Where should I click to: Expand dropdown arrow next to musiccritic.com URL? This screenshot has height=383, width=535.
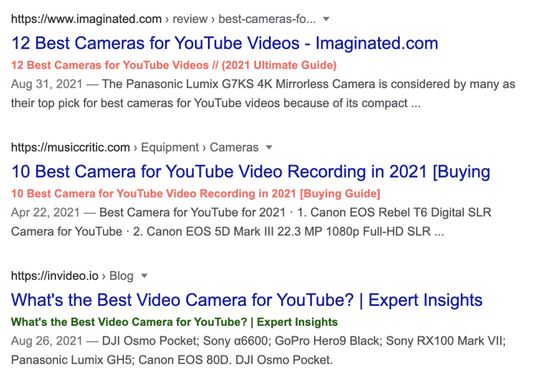tap(269, 147)
